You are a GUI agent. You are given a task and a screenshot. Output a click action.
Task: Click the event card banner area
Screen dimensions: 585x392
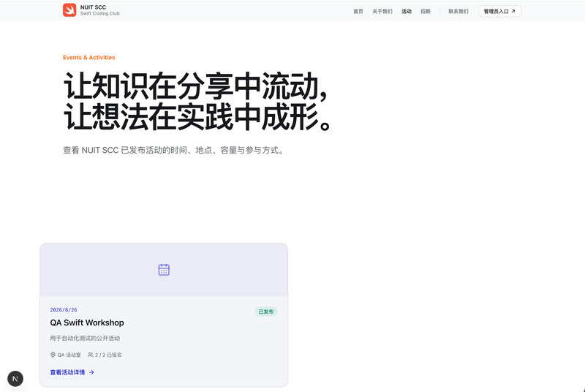pos(164,270)
